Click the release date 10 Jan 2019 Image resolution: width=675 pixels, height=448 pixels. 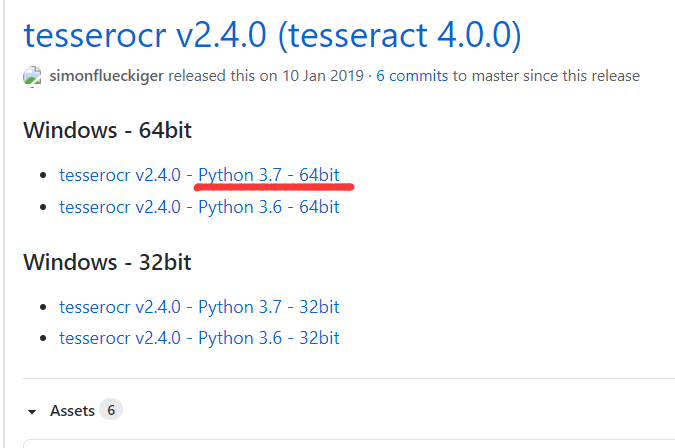(323, 76)
